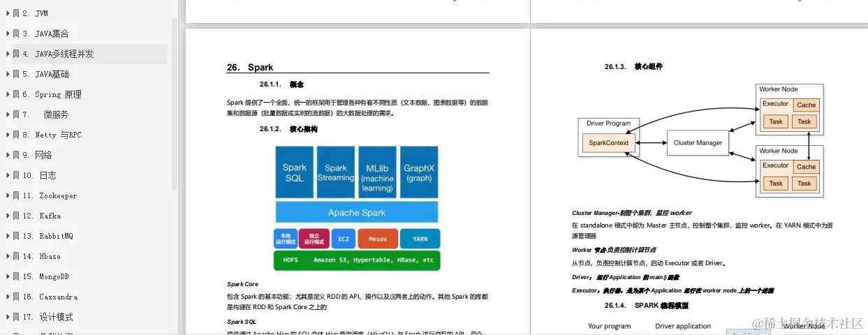Screen dimensions: 868x335
Task: Open the "13. RabbitMQ" bookmark
Action: 47,236
